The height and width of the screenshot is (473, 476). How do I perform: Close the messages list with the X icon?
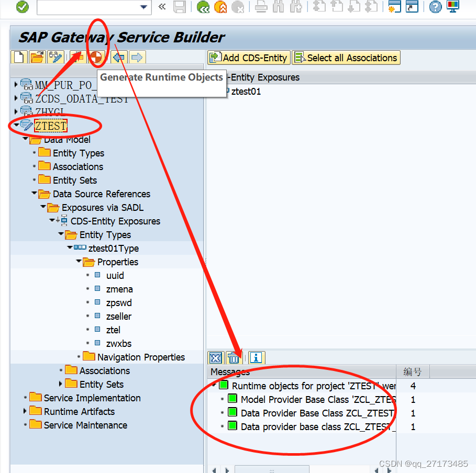tap(215, 358)
